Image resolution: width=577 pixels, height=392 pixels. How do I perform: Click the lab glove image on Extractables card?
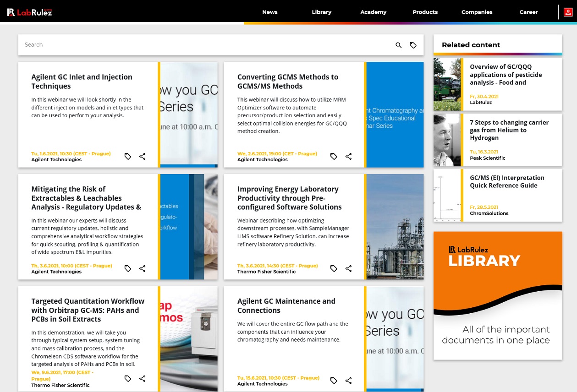[189, 227]
